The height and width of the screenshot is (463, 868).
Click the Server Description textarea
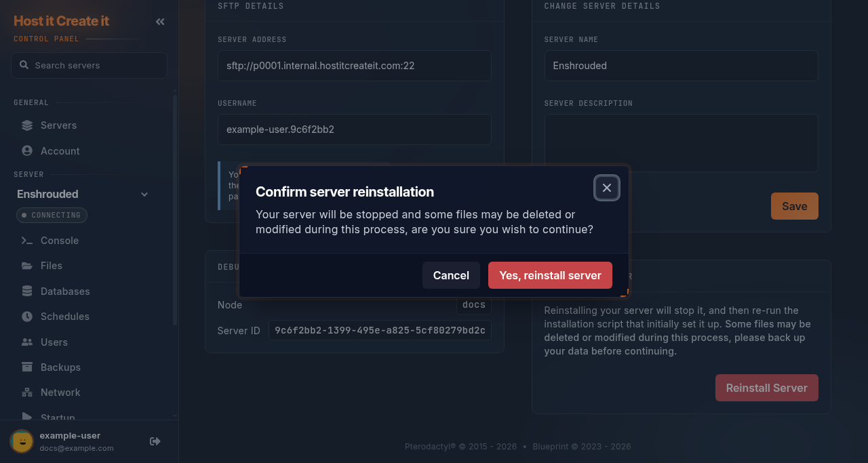pyautogui.click(x=681, y=143)
